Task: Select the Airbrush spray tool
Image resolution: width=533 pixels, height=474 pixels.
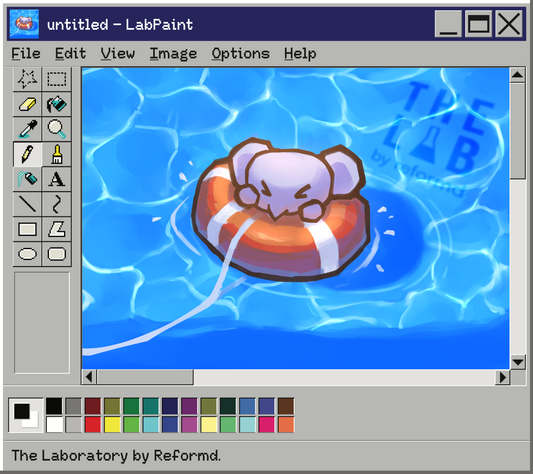Action: [x=27, y=179]
